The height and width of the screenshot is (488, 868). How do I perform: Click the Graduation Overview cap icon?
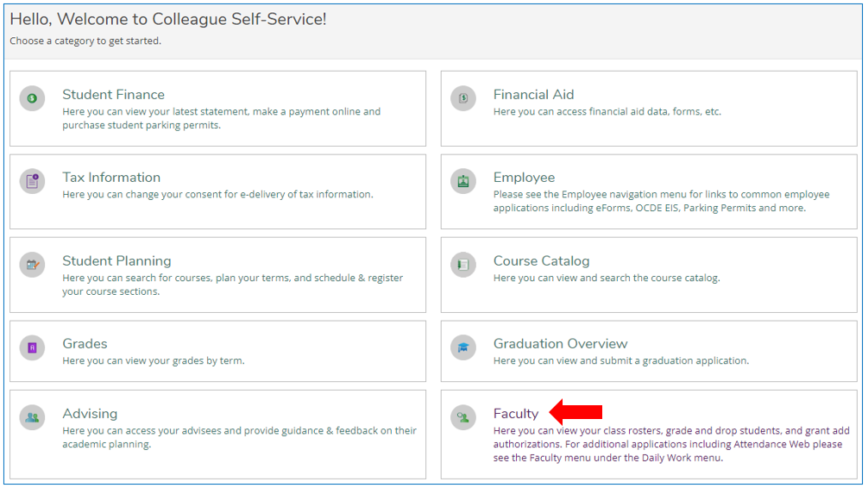click(x=463, y=347)
